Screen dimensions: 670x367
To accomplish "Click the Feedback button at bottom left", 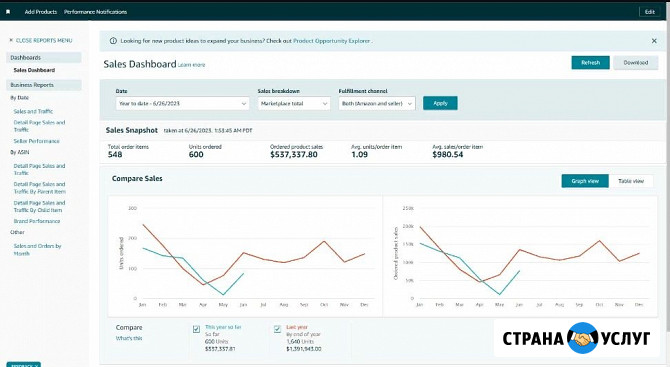I will tap(24, 364).
